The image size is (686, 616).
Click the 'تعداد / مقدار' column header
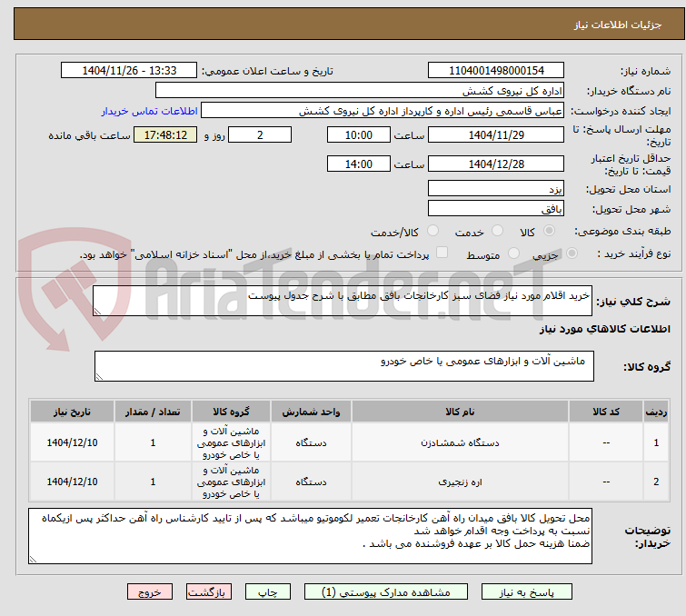(x=153, y=412)
